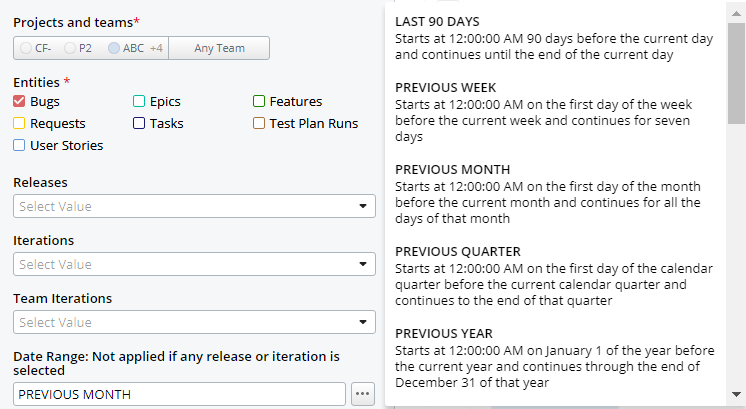Enable the Epics checkbox

pos(139,102)
